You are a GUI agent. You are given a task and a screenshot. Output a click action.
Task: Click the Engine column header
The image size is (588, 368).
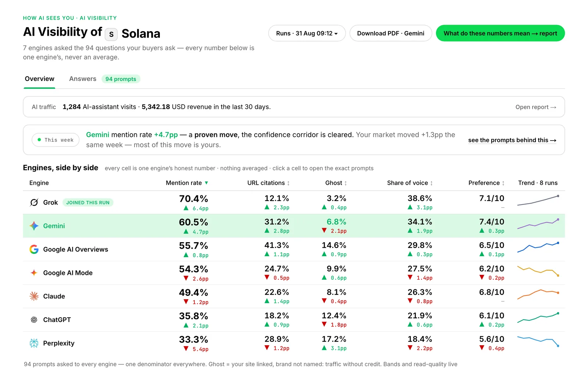39,183
